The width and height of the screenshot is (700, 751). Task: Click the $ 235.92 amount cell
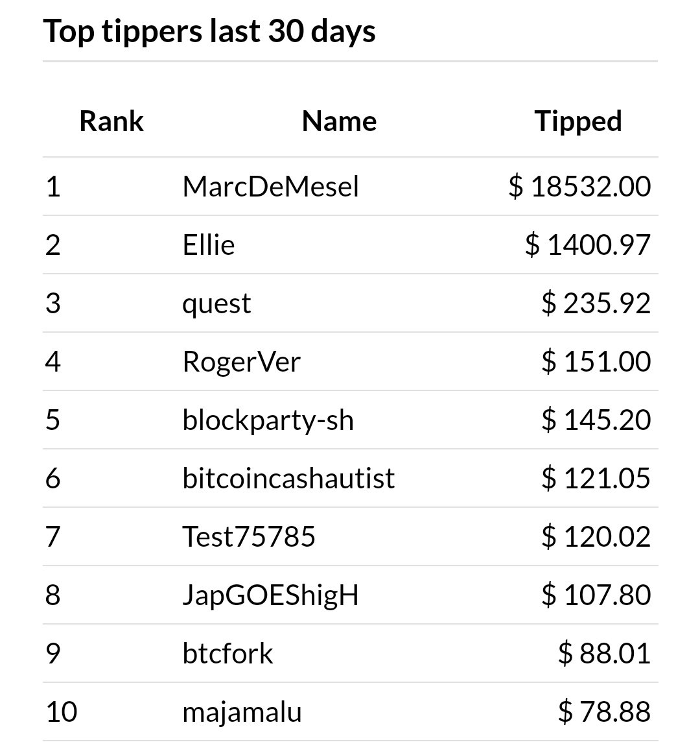(596, 303)
